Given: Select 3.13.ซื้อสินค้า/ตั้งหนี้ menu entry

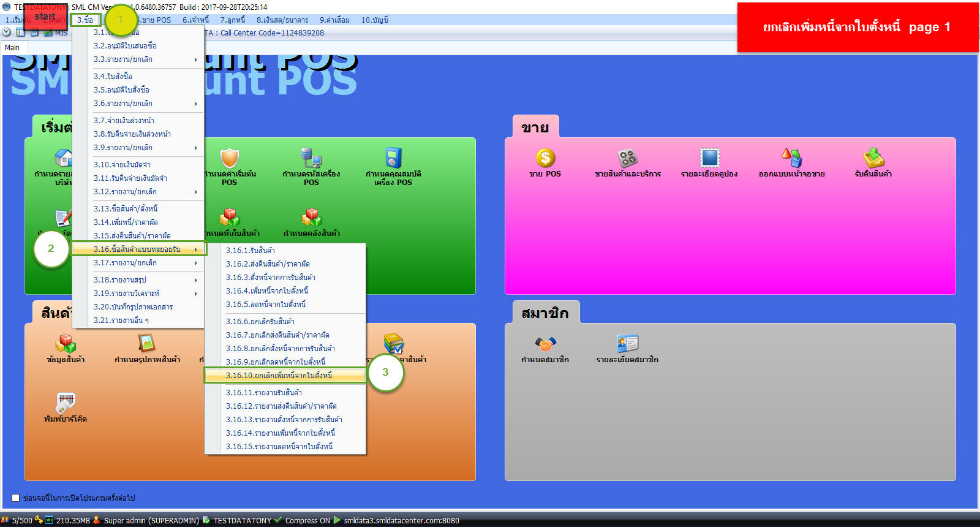Looking at the screenshot, I should tap(138, 209).
